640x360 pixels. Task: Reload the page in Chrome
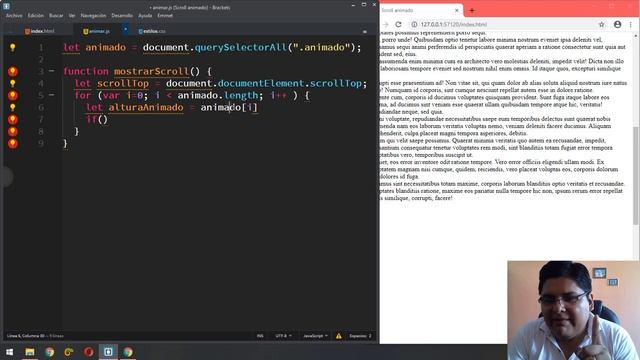398,24
